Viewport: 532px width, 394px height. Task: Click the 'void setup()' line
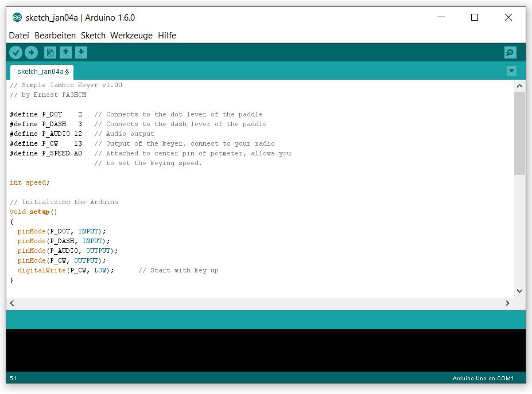coord(33,212)
